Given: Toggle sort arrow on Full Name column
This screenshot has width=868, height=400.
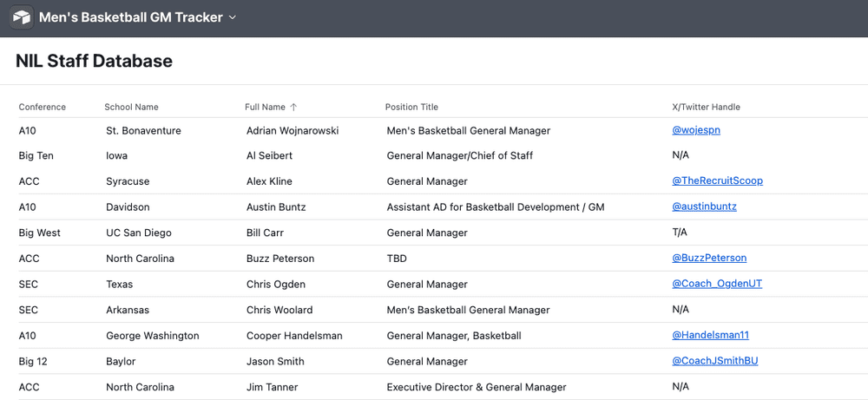Looking at the screenshot, I should pos(294,108).
